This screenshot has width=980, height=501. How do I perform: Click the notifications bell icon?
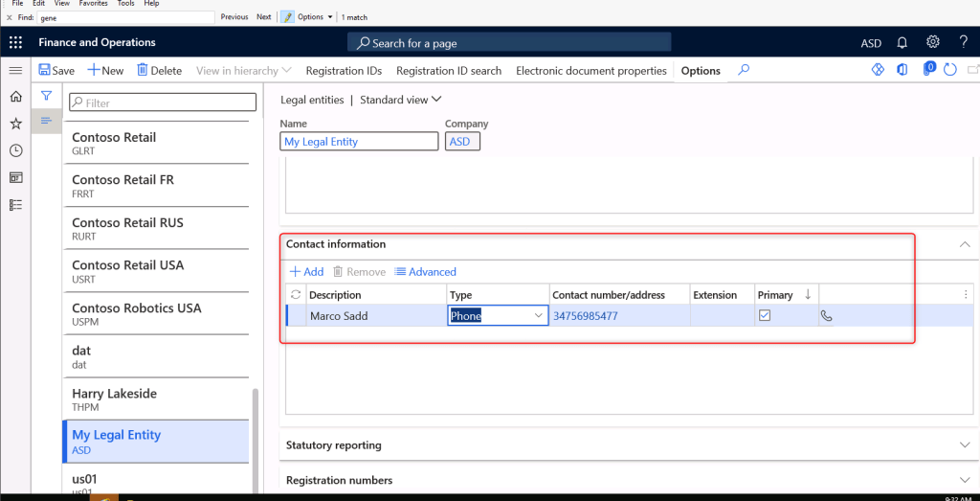pyautogui.click(x=902, y=43)
